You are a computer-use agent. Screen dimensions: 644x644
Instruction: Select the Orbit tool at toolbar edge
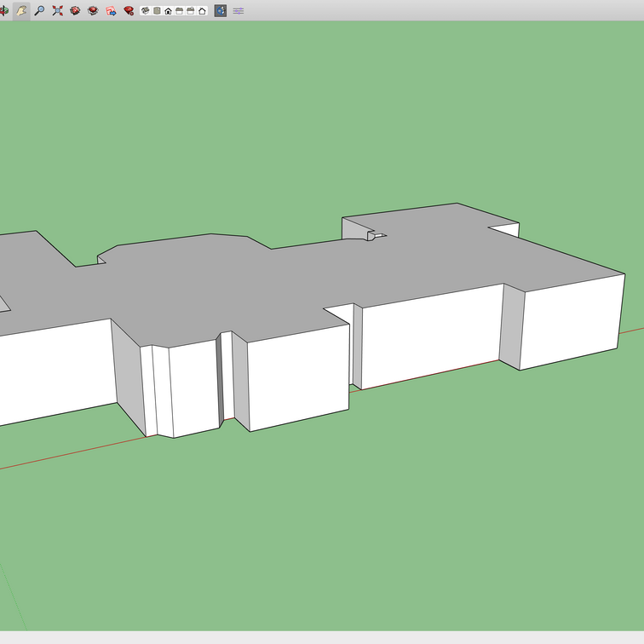(x=4, y=11)
